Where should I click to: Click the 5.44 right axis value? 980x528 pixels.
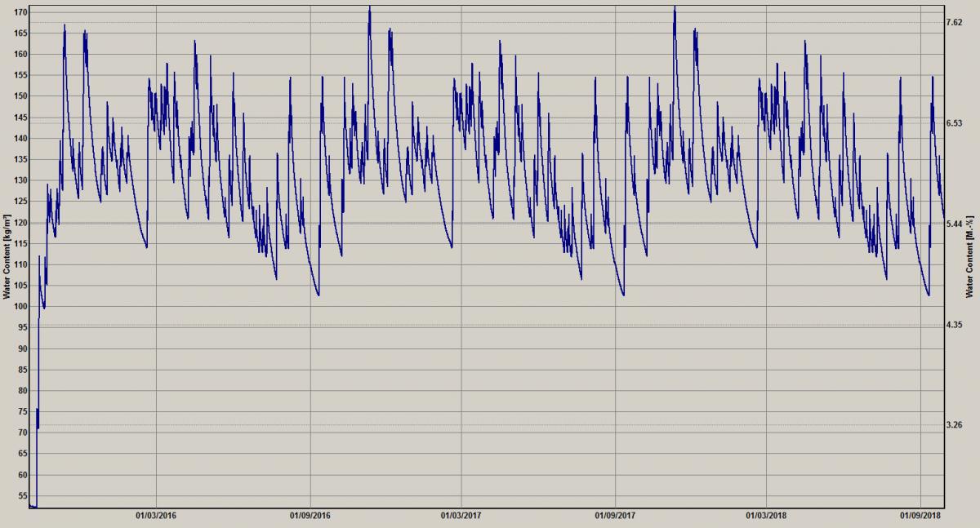(954, 224)
